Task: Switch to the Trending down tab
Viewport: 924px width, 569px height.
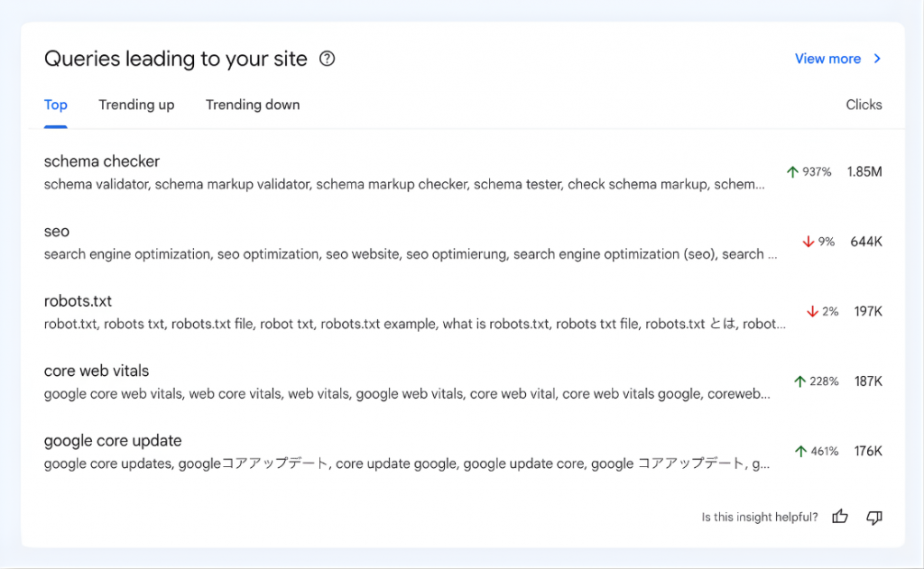Action: (253, 105)
